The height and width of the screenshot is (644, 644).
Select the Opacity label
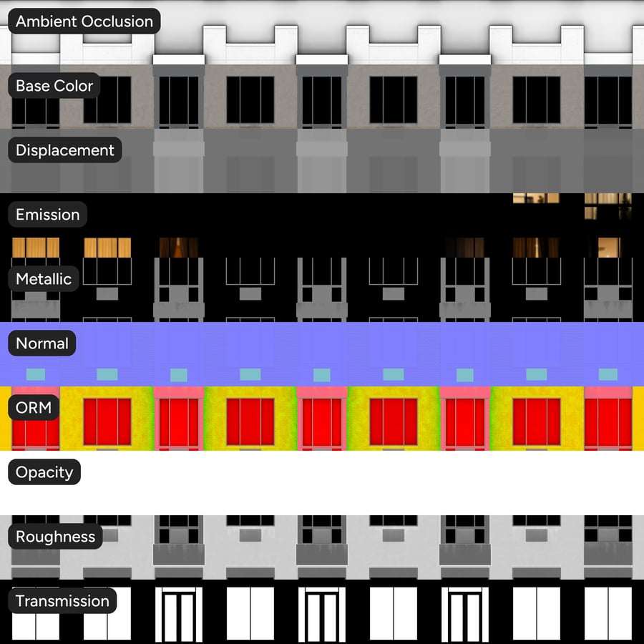(44, 472)
